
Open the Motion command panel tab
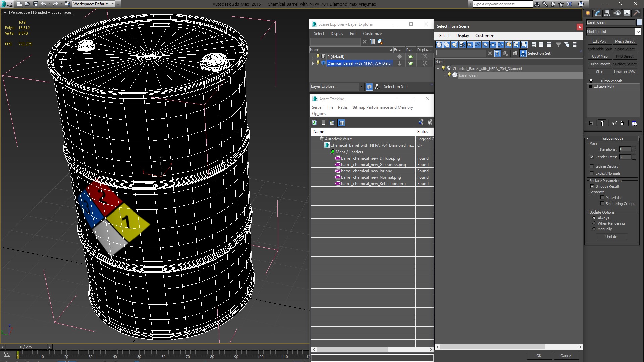[618, 13]
